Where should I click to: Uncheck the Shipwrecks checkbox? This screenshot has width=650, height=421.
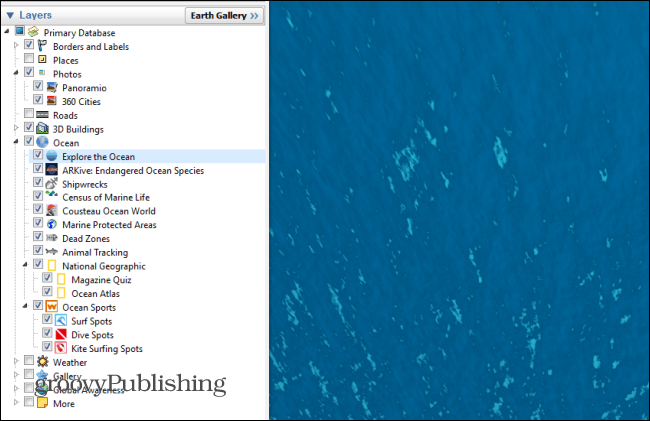coord(38,181)
